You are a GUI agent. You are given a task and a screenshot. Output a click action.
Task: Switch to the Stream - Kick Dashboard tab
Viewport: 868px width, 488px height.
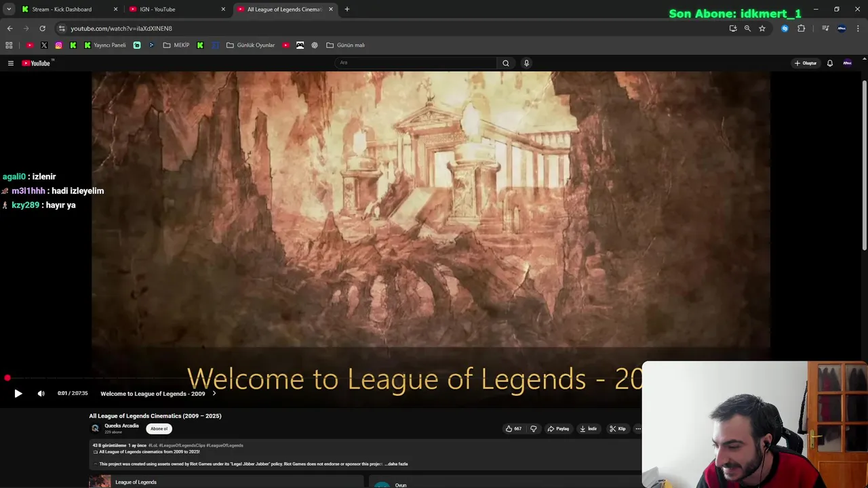point(61,9)
